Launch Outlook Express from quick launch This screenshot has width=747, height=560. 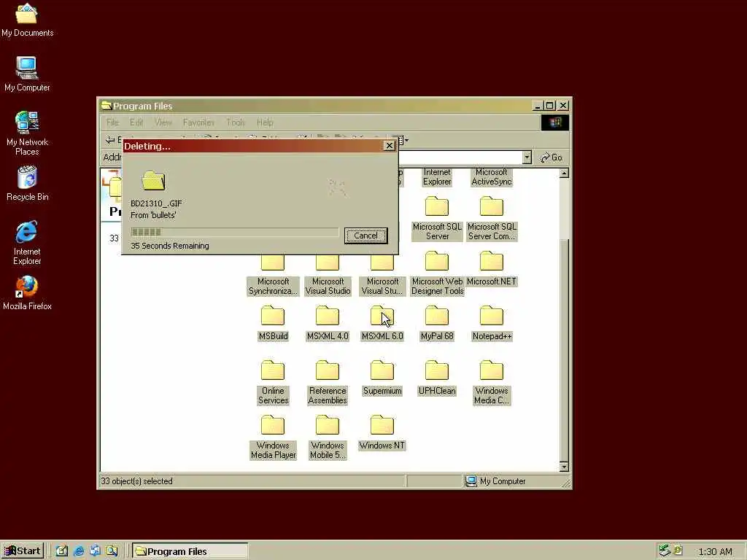point(95,551)
